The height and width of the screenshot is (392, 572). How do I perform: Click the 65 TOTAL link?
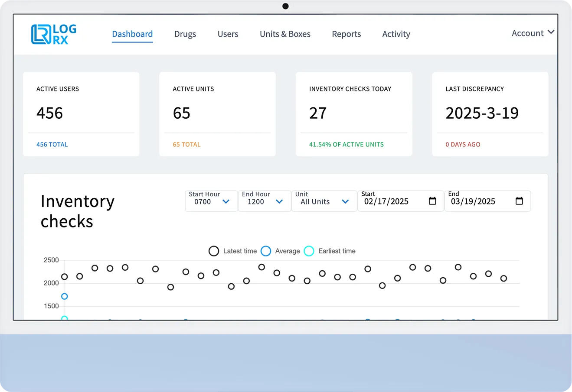point(186,145)
